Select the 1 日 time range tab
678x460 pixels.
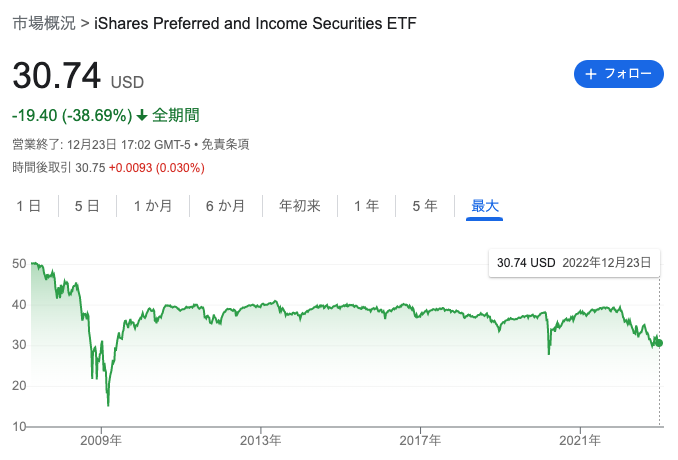coord(29,206)
